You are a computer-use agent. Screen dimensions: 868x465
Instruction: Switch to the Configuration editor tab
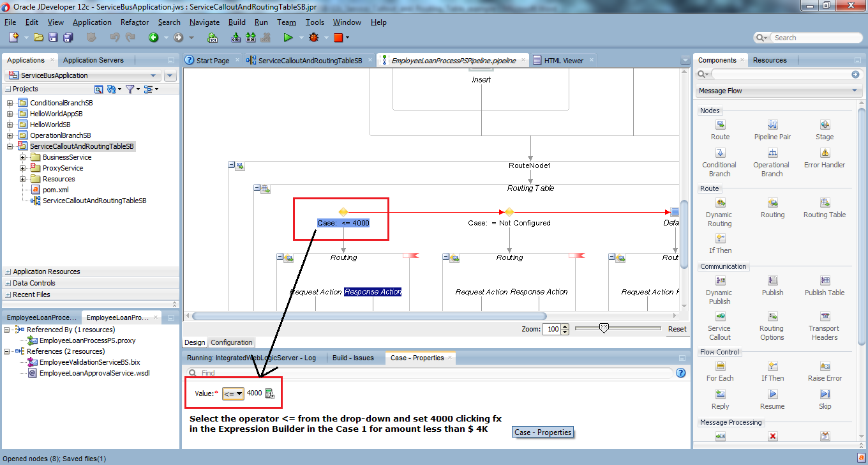coord(232,342)
